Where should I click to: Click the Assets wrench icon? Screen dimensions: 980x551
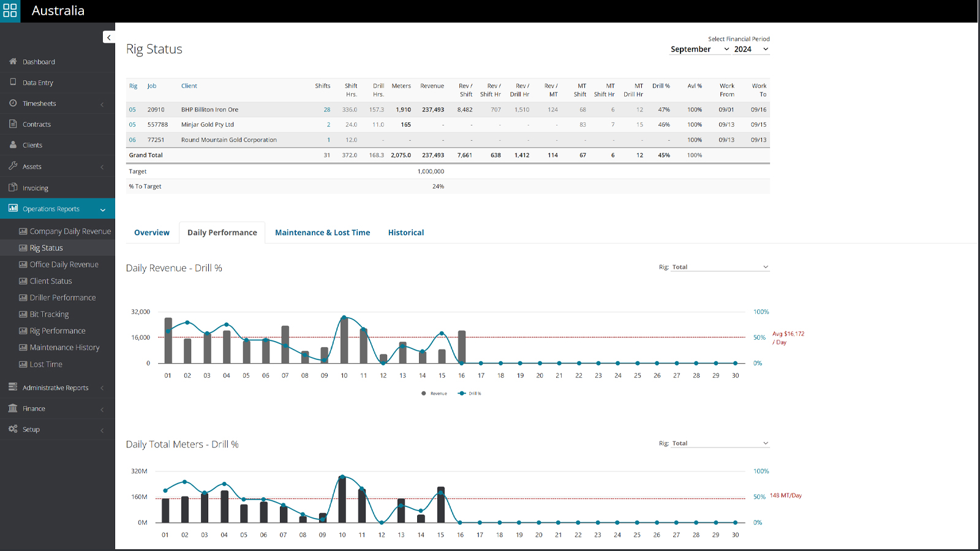[13, 166]
